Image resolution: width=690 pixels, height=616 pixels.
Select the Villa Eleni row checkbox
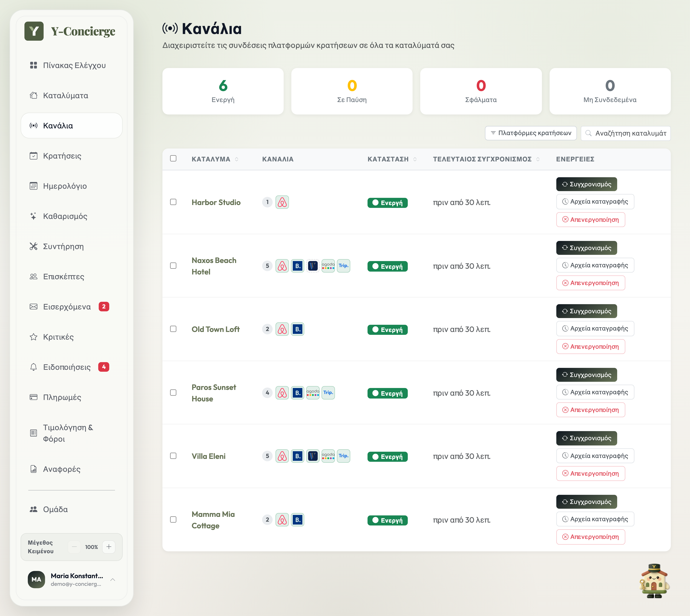(x=173, y=456)
